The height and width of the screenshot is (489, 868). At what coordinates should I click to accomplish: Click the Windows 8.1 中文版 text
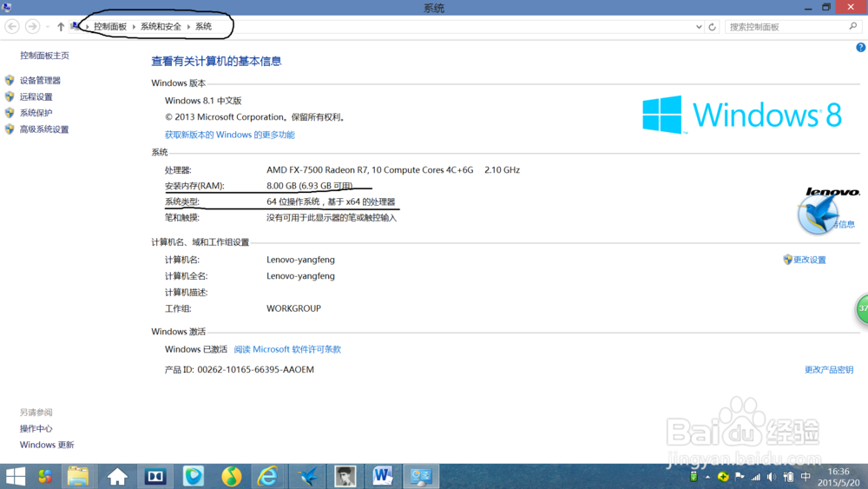tap(203, 101)
